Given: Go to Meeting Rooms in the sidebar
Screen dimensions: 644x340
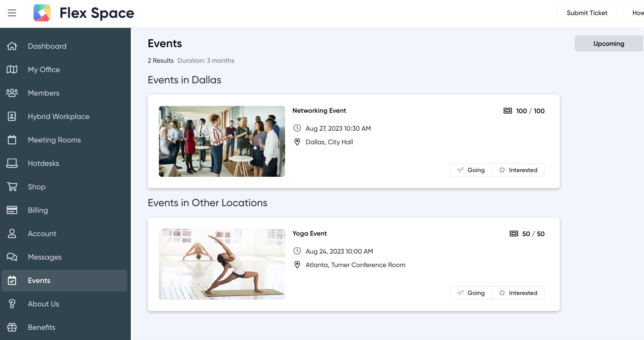Looking at the screenshot, I should [x=54, y=140].
